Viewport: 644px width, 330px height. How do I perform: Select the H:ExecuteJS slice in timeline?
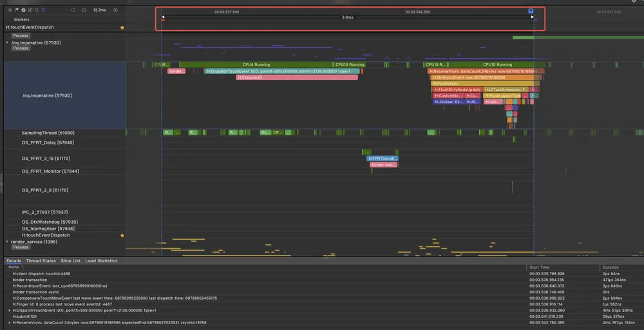tap(296, 77)
